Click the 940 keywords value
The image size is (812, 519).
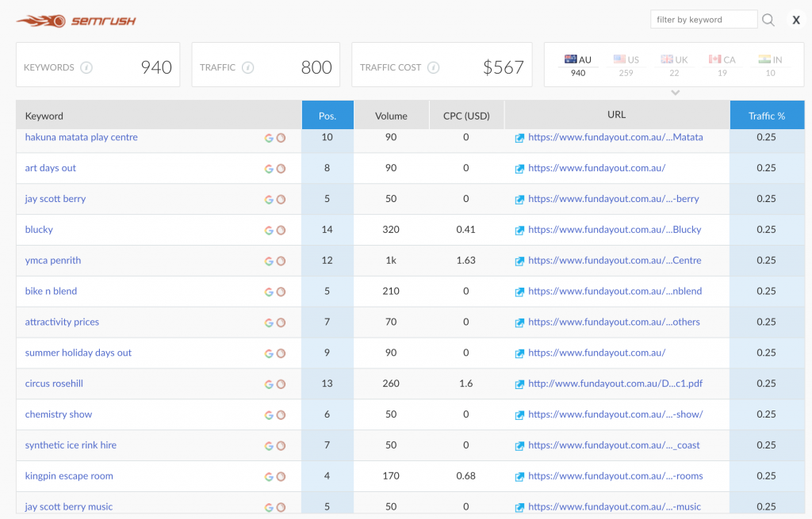(x=156, y=67)
